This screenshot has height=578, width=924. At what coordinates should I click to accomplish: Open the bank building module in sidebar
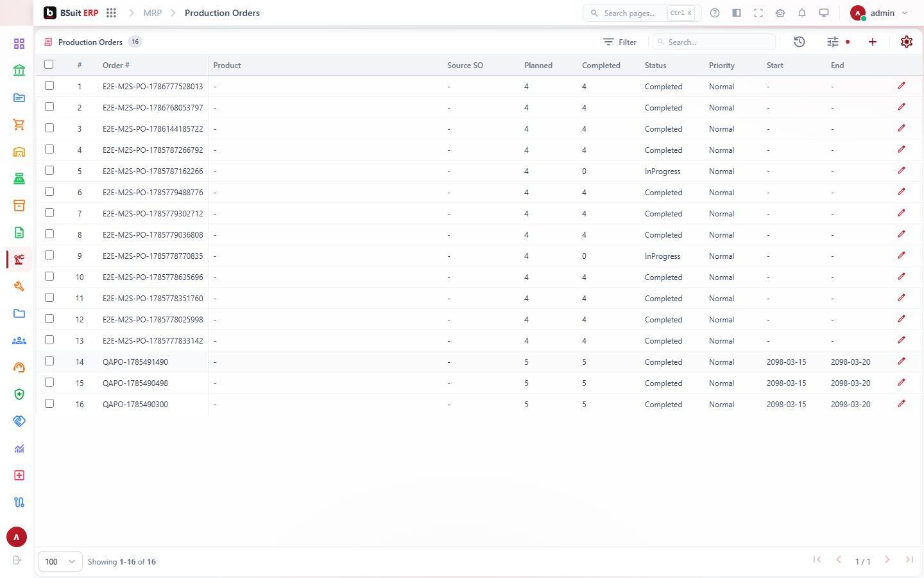19,71
